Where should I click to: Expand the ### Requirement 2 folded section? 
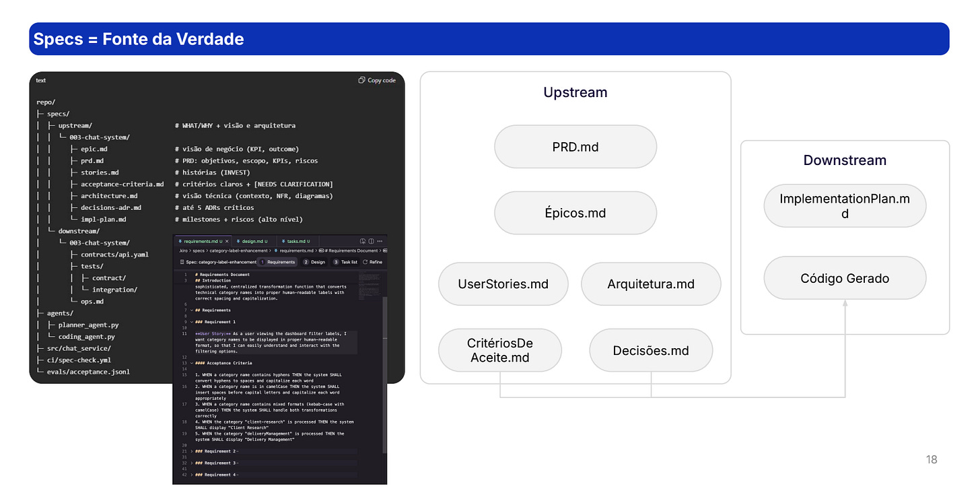click(192, 451)
